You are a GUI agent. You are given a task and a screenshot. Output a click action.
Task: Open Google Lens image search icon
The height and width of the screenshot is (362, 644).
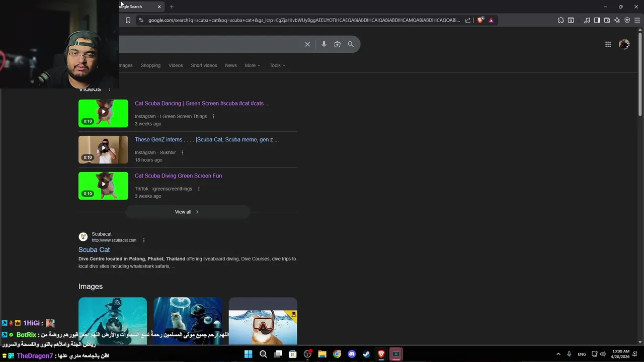337,44
